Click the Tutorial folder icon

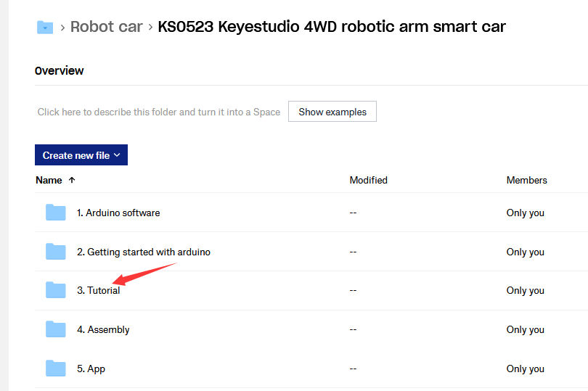pos(56,290)
